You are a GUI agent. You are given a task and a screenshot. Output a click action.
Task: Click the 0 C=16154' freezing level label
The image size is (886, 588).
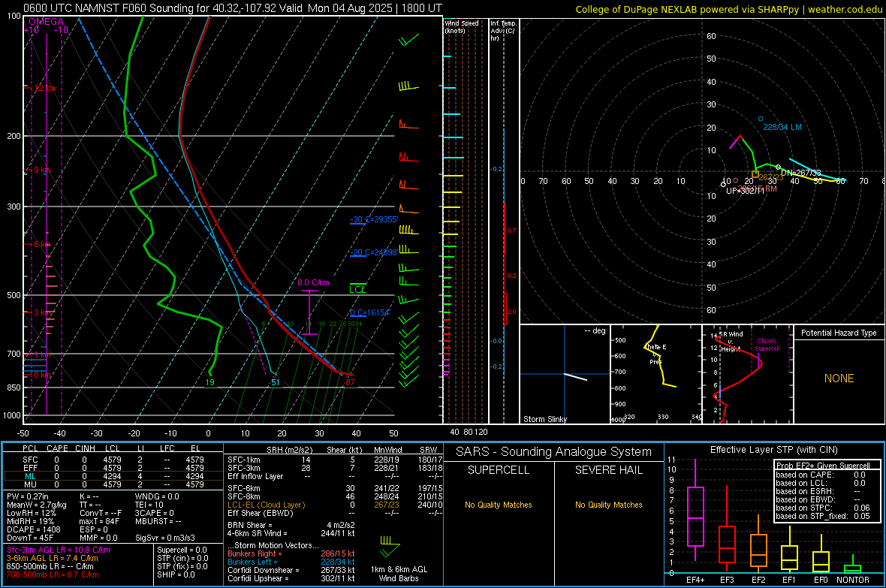(370, 312)
